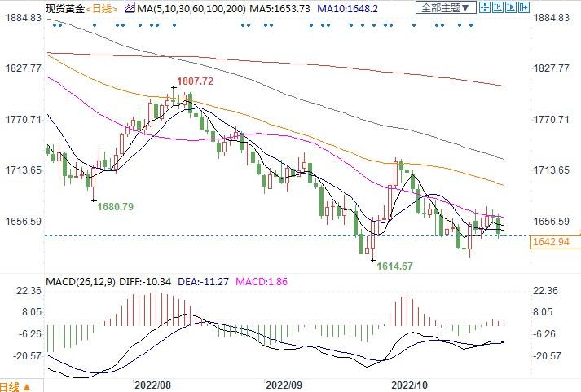Viewport: 581px width, 392px height.
Task: Click the 1680.79 low price marker
Action: (115, 206)
